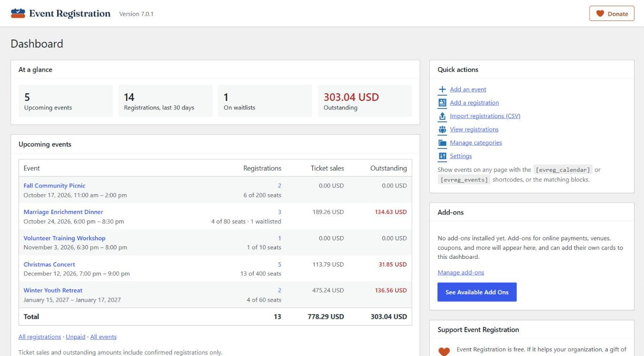644x356 pixels.
Task: Open the All events link
Action: point(103,337)
